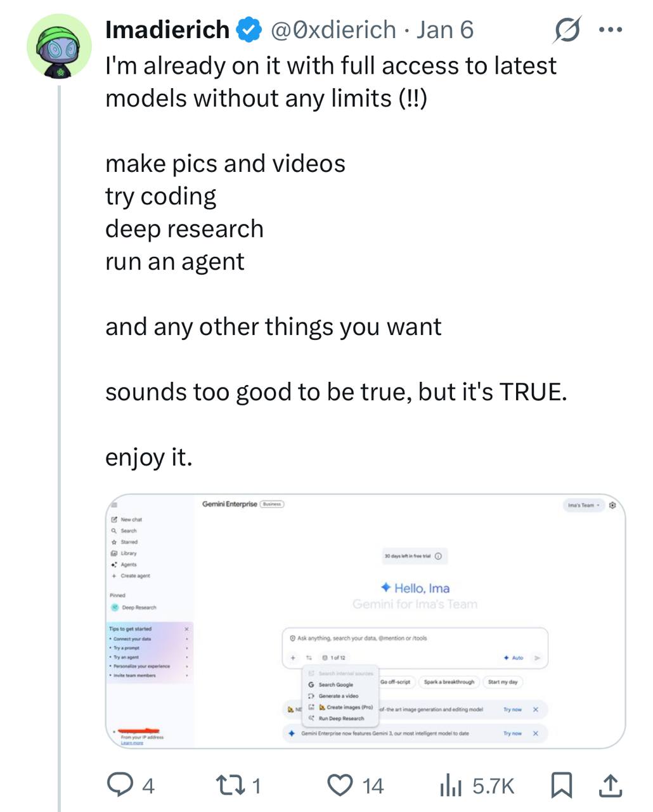Open the reply comments icon
Viewport: 653px width, 812px height.
pyautogui.click(x=118, y=786)
